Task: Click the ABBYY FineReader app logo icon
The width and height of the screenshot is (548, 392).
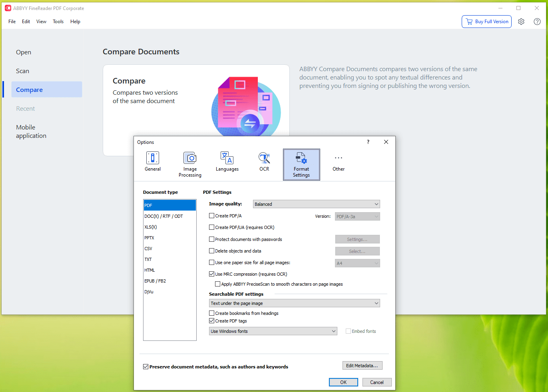Action: click(x=8, y=8)
